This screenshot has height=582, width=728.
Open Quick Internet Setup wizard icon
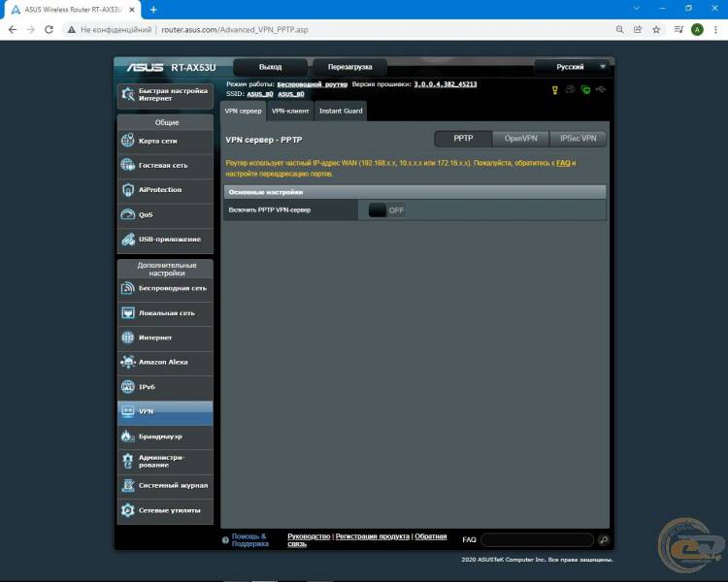point(128,95)
